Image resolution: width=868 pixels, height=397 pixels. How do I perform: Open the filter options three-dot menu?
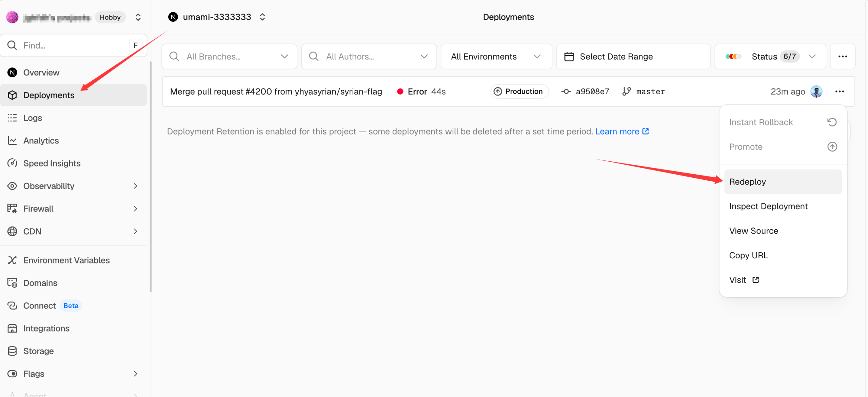[x=843, y=57]
